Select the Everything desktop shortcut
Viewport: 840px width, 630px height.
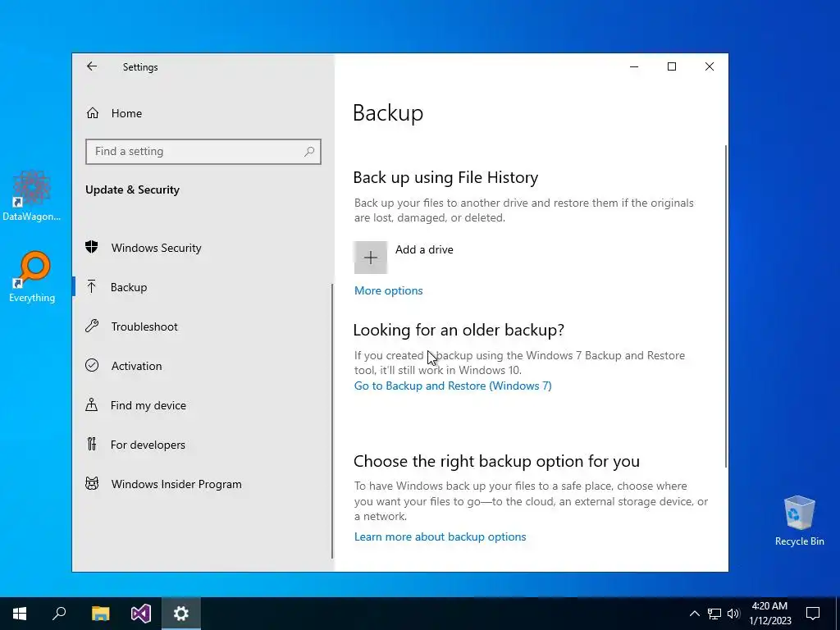tap(32, 277)
